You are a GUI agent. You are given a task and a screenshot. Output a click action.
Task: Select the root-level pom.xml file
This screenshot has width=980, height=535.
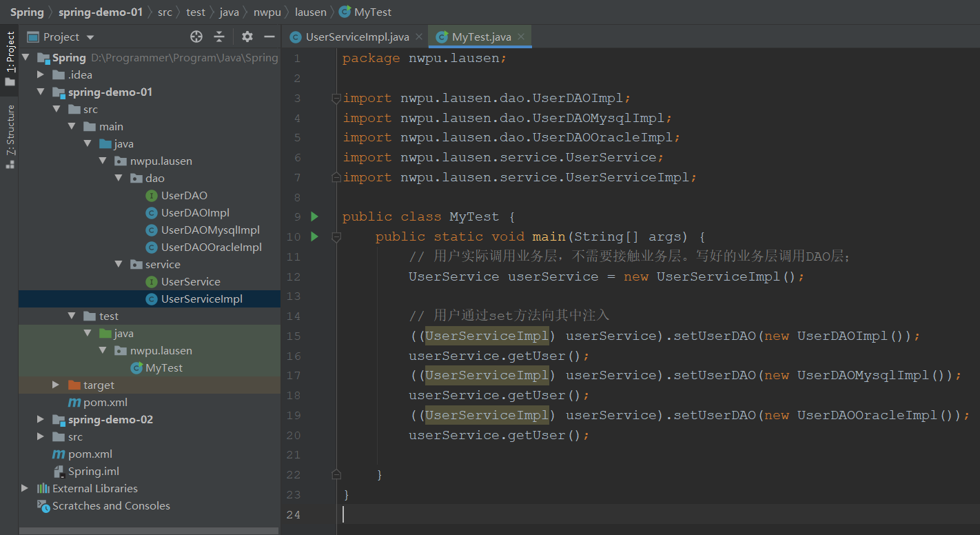click(90, 454)
